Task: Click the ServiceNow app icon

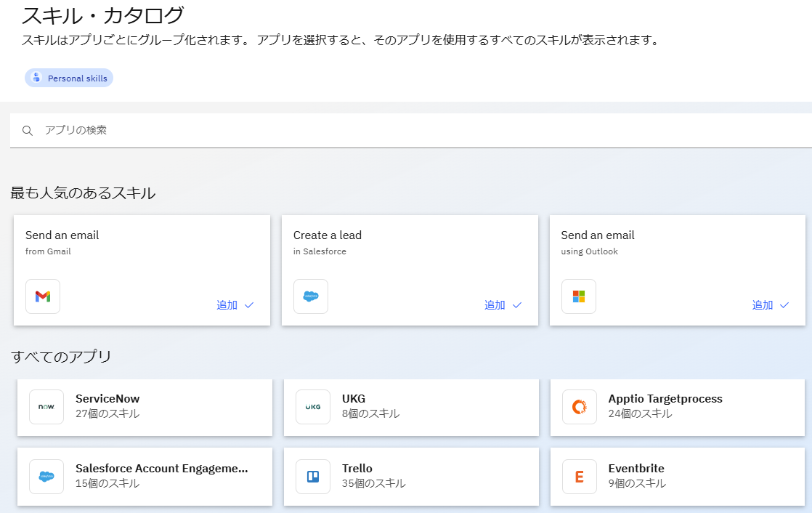Action: click(46, 407)
